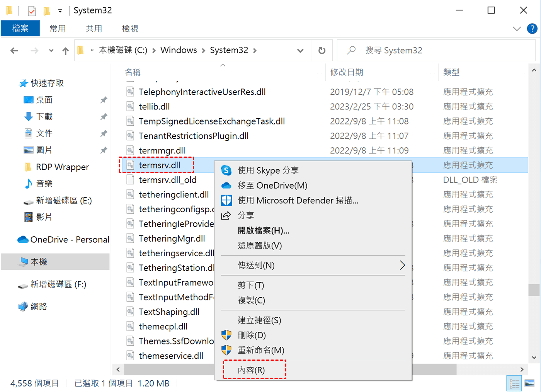Open the 常用 ribbon tab
The width and height of the screenshot is (541, 392).
click(x=58, y=28)
